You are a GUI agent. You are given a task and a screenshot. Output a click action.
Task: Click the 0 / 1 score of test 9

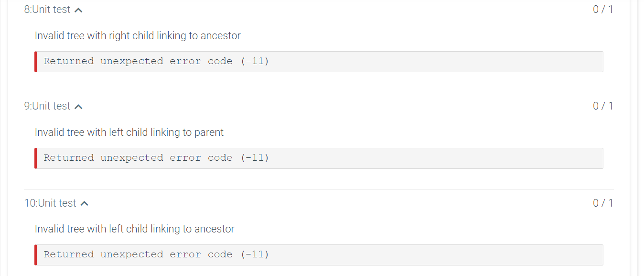point(603,106)
